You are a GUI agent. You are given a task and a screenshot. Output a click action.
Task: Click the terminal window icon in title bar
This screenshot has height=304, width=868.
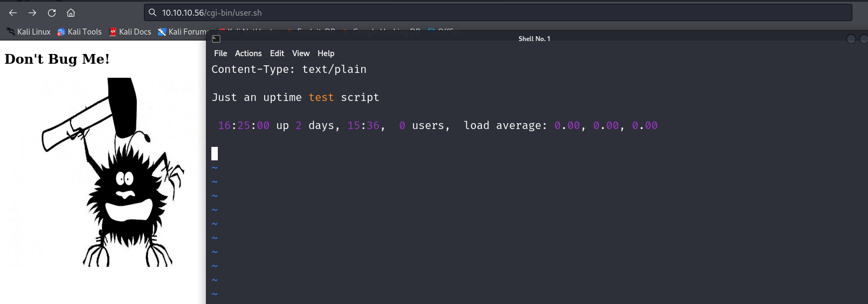216,39
